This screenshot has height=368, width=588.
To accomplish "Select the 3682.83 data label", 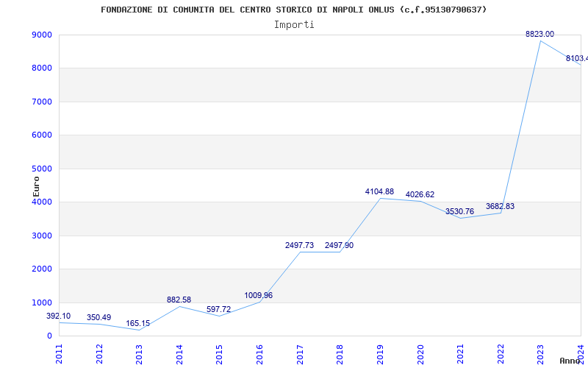I will [x=500, y=207].
